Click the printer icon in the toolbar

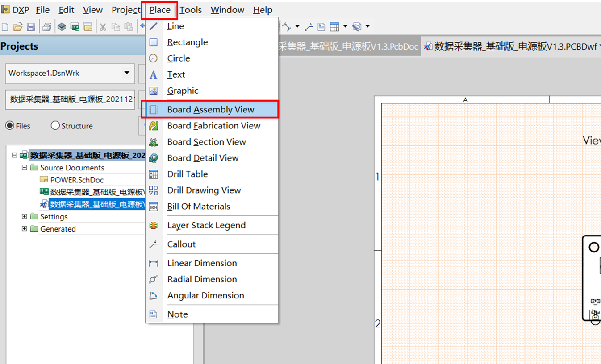coord(47,27)
